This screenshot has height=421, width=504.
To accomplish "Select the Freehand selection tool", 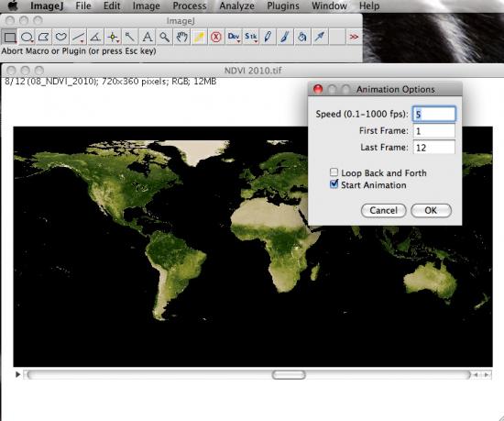I will click(x=61, y=38).
